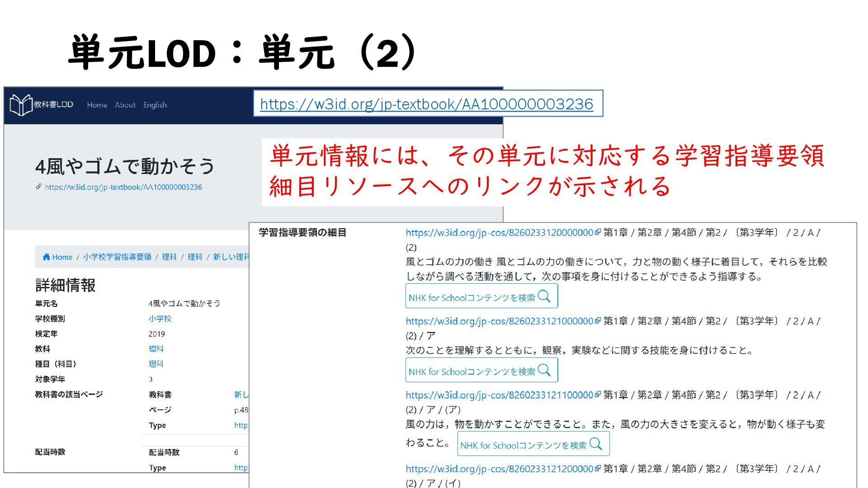The image size is (868, 488).
Task: Click external-link icon after 8260233121100000 URL
Action: click(598, 394)
